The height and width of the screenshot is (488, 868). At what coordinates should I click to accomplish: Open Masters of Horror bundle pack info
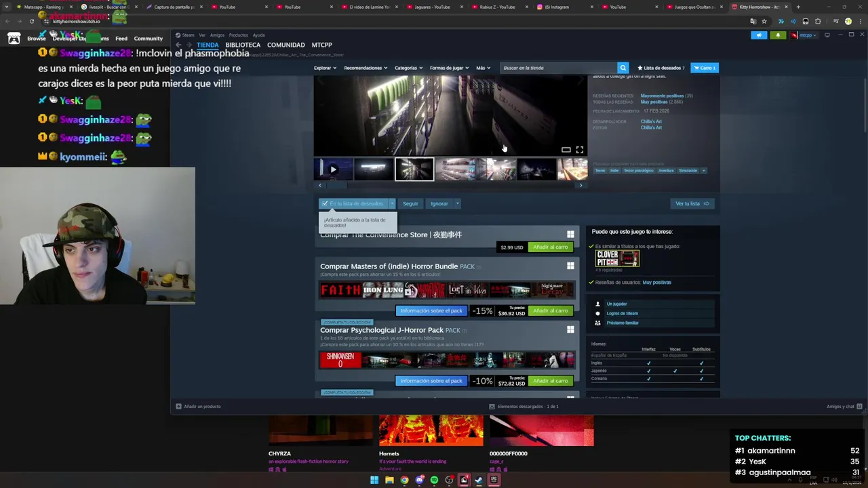[x=431, y=311]
